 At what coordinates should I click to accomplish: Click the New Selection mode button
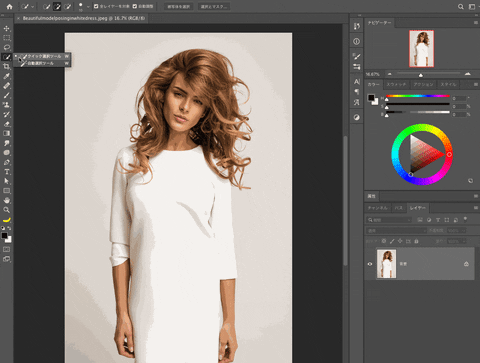47,6
